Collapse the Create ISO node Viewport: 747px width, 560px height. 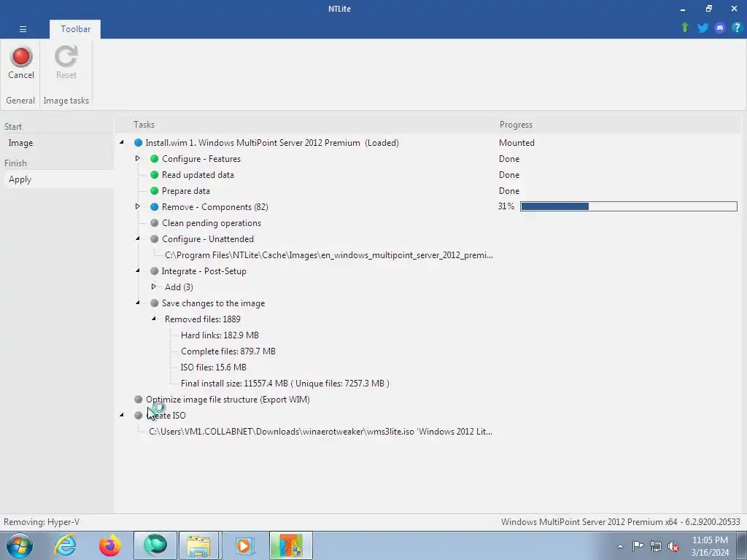tap(122, 415)
